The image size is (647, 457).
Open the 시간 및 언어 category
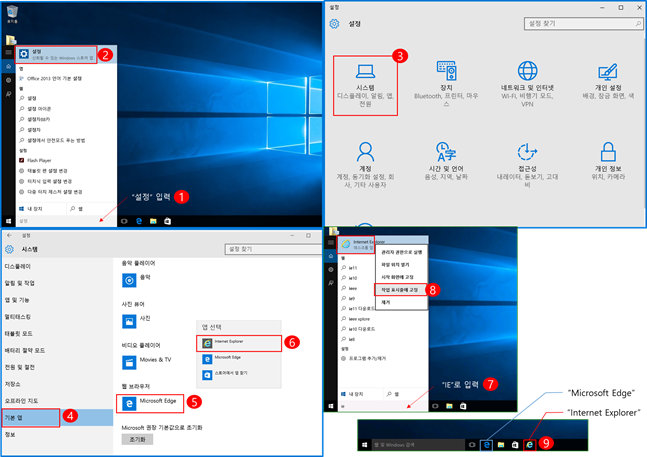[446, 161]
